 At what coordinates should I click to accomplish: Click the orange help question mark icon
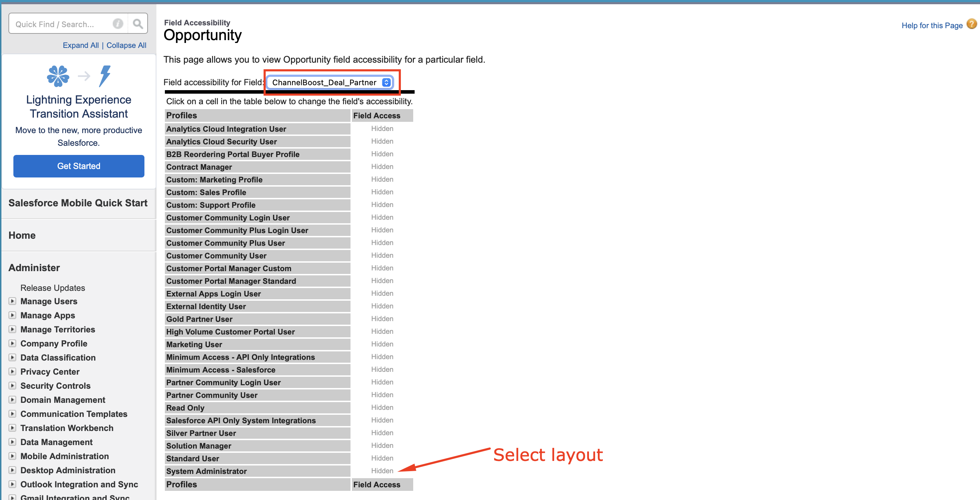972,24
